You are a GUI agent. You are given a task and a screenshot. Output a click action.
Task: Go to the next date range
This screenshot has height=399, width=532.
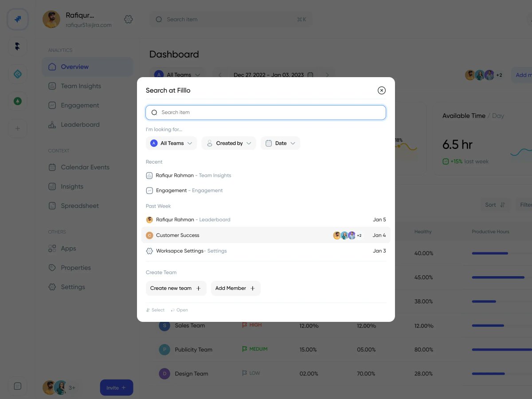pyautogui.click(x=327, y=75)
